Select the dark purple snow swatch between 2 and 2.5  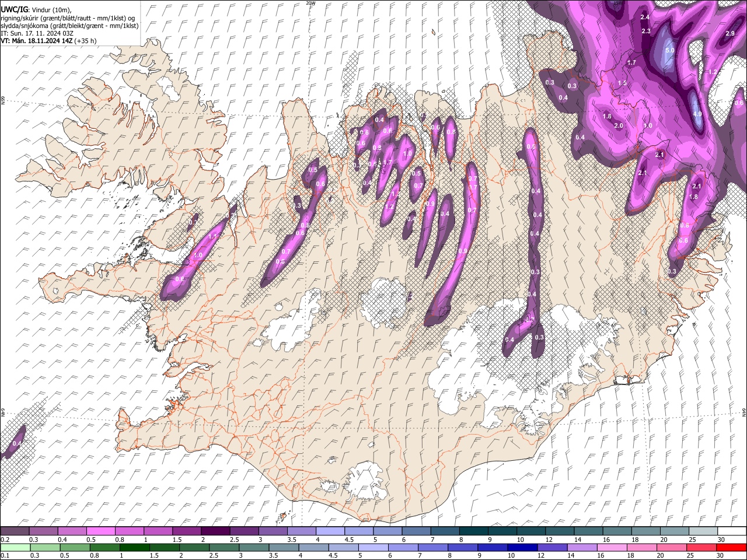tap(216, 531)
